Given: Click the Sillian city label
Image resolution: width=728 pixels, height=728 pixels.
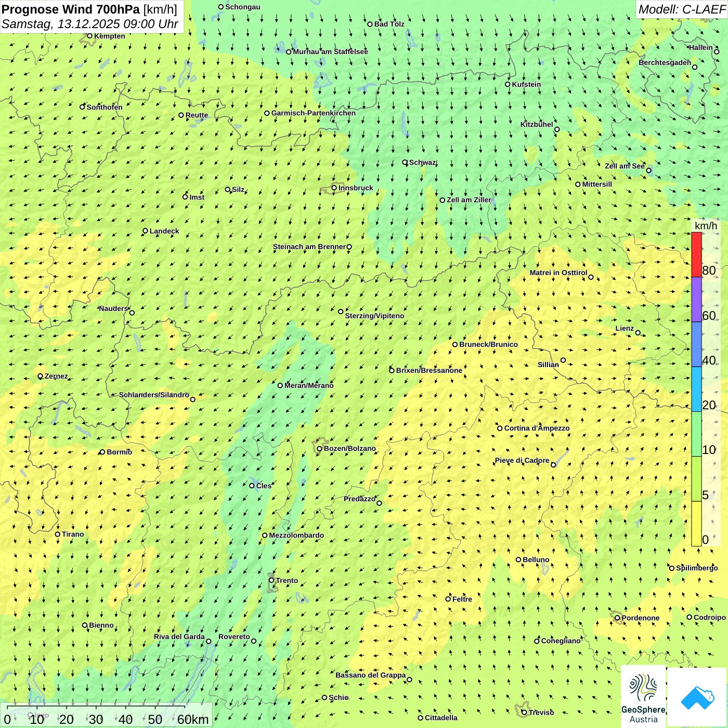Looking at the screenshot, I should (548, 365).
